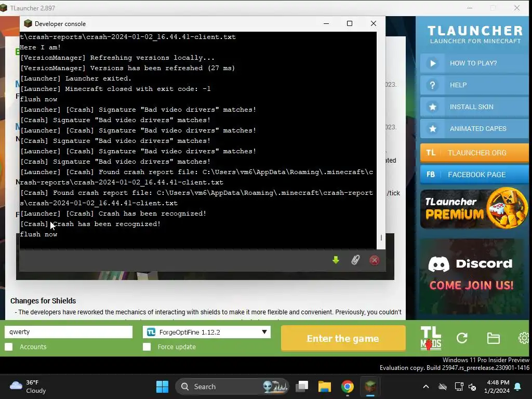Toggle the Accounts checkbox
The height and width of the screenshot is (399, 532).
[x=9, y=347]
